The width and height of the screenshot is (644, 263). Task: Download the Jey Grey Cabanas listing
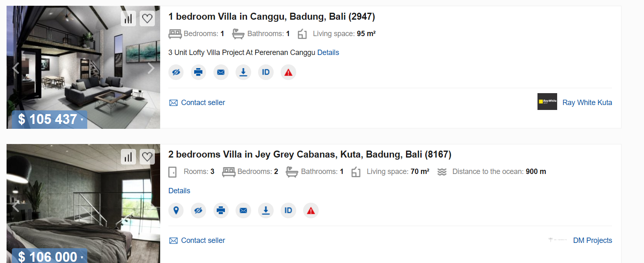point(266,210)
